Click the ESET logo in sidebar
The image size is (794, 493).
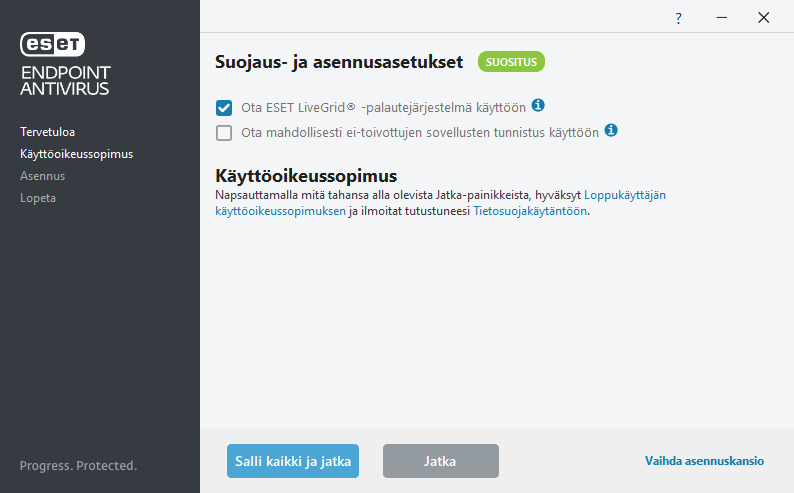pos(53,44)
